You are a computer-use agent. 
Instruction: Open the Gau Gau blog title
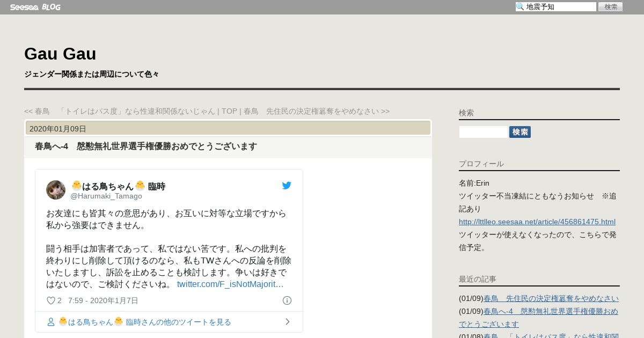coord(60,54)
